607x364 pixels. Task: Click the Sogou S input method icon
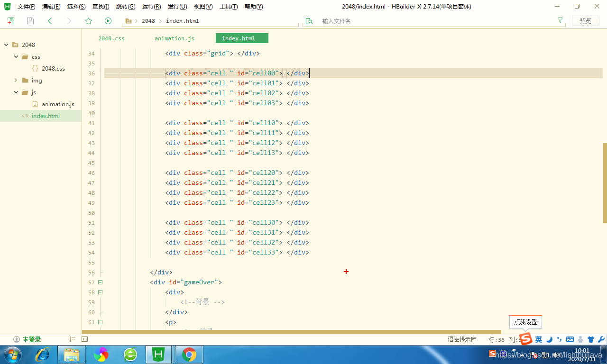[x=526, y=339]
